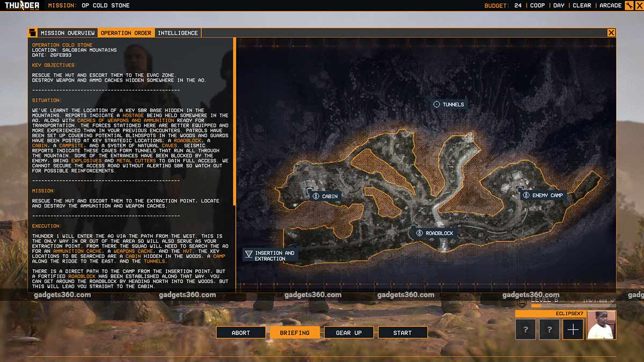The image size is (644, 362).
Task: Click the CLEAR weather label
Action: (x=582, y=5)
